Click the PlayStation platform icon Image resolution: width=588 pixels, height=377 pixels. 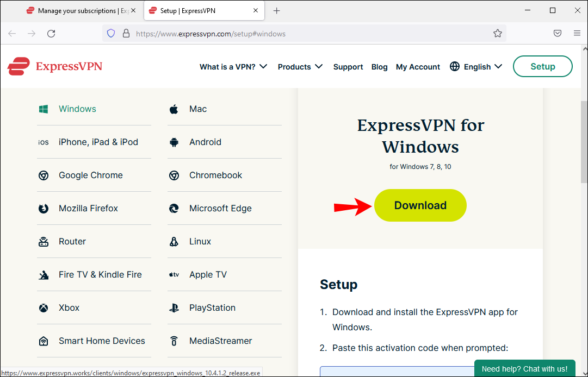[174, 308]
